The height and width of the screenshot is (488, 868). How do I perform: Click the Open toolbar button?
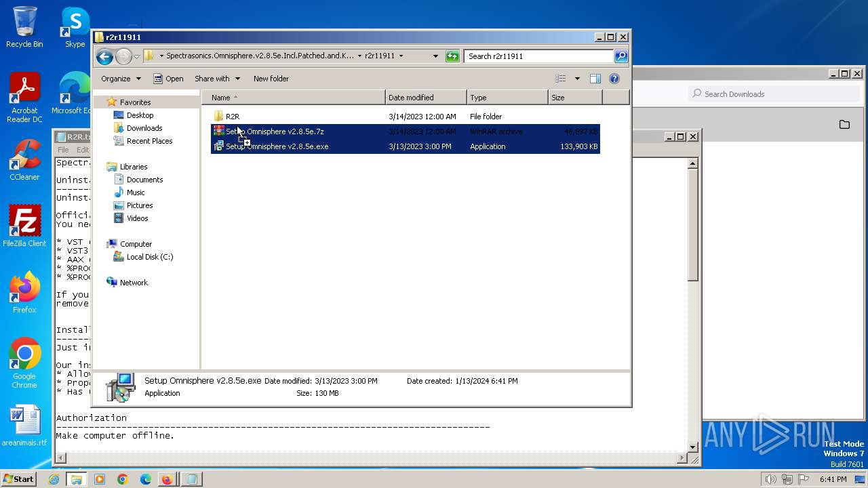(168, 79)
